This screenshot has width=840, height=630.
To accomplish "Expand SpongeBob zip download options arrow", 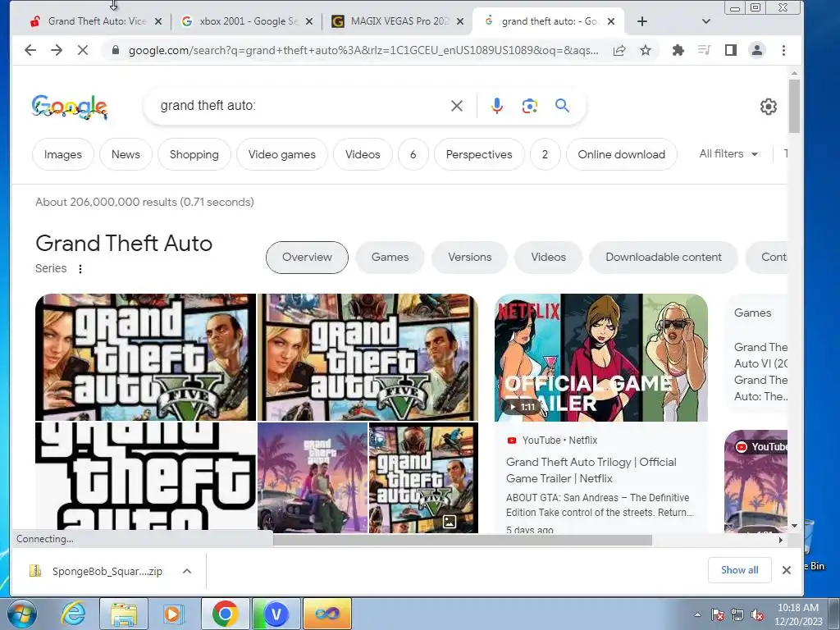I will (x=187, y=571).
